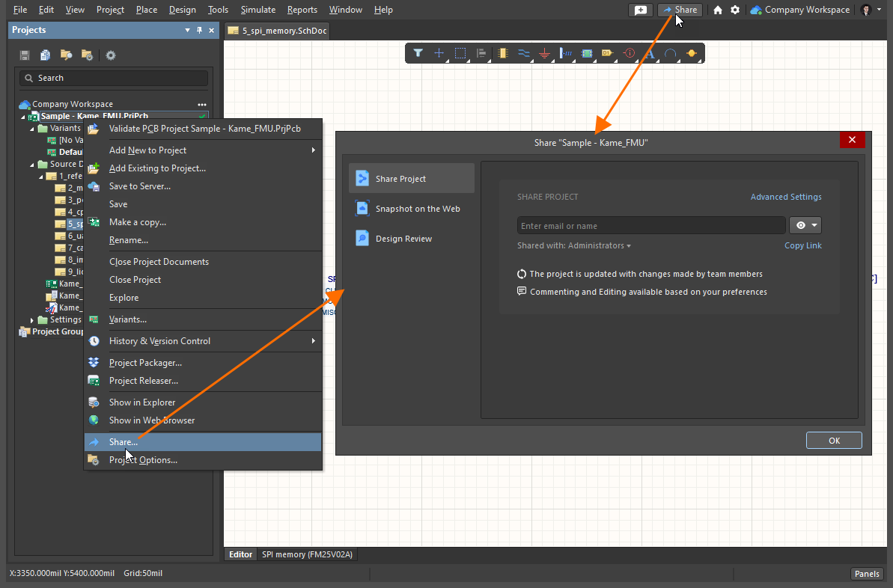Open the selection filter tool
This screenshot has height=588, width=893.
click(x=418, y=54)
